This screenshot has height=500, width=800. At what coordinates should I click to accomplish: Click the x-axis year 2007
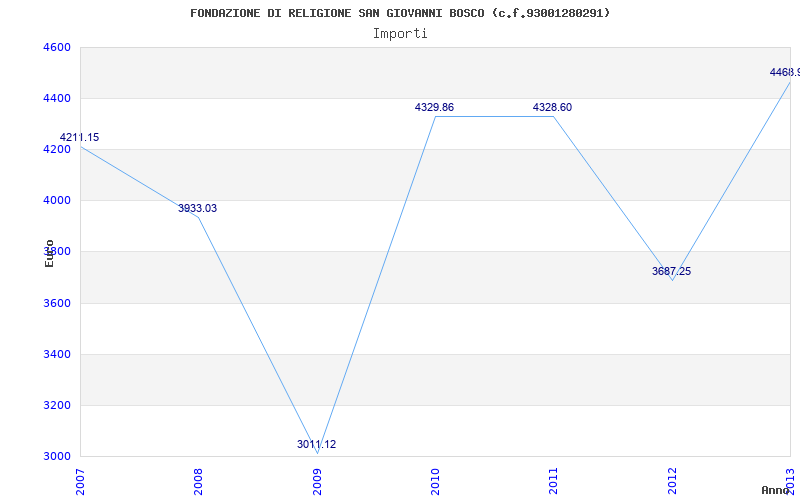(80, 482)
